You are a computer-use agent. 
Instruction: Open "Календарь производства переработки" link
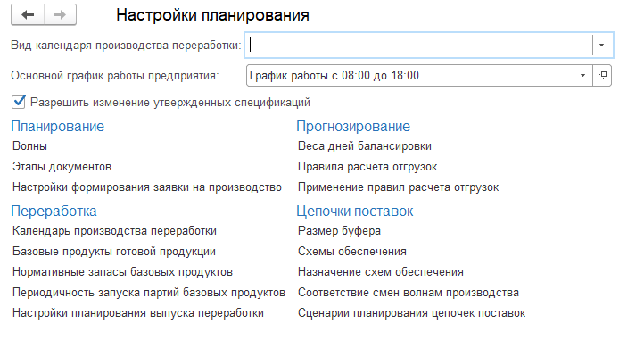(115, 230)
